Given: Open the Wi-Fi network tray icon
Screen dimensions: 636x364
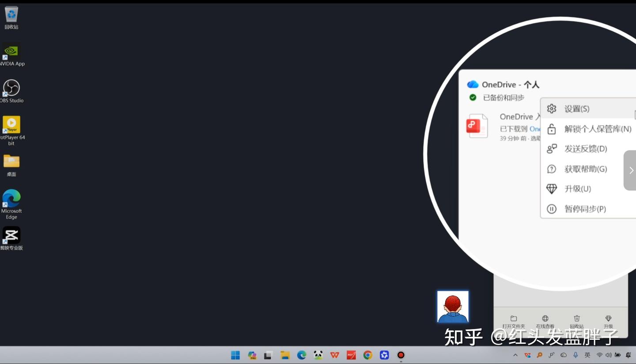Looking at the screenshot, I should coord(599,355).
